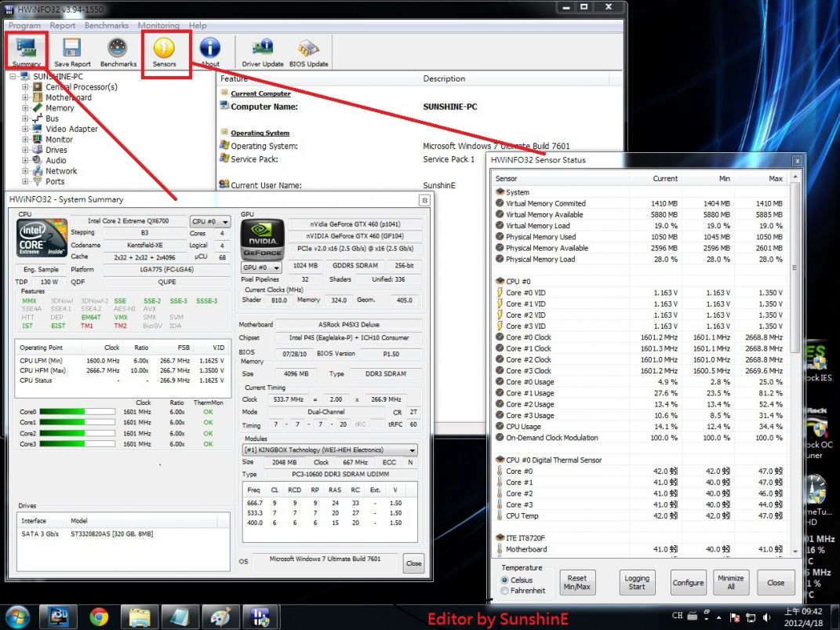
Task: Select the CPU Temp sensor row
Action: coord(640,516)
